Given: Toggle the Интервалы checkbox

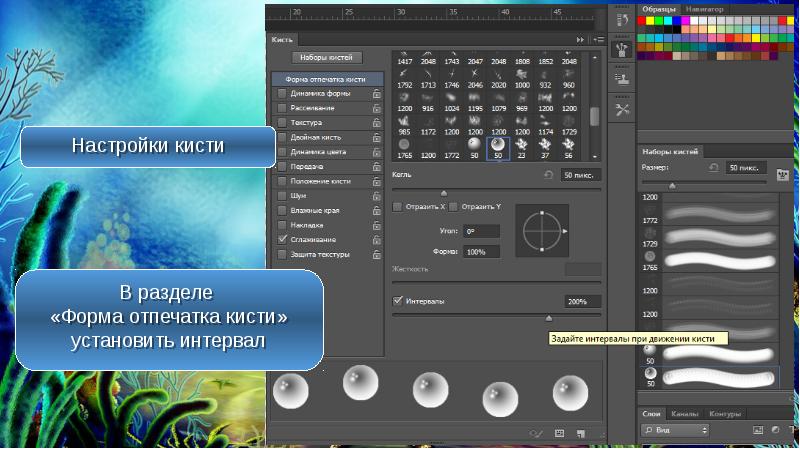Looking at the screenshot, I should 398,301.
